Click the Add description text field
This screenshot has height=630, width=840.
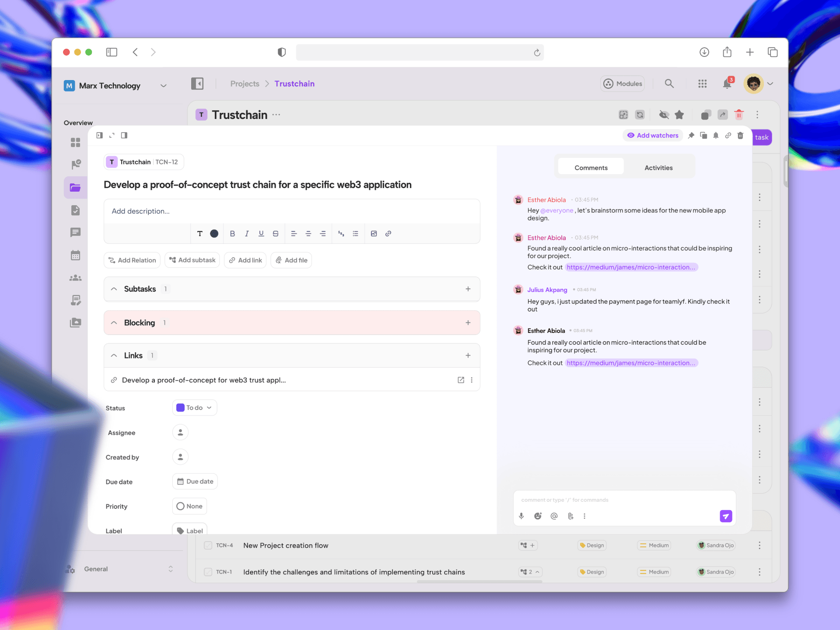(x=291, y=211)
